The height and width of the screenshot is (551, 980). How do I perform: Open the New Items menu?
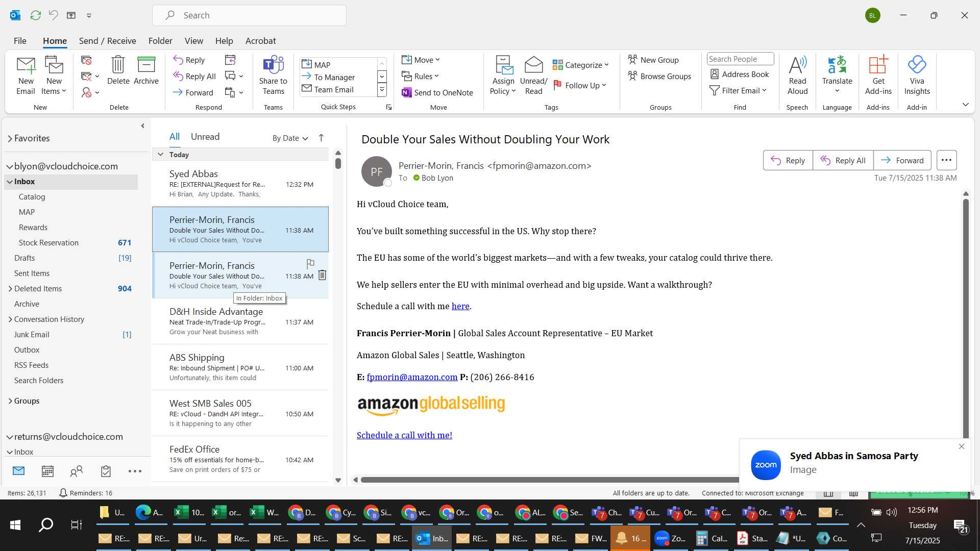(x=54, y=76)
